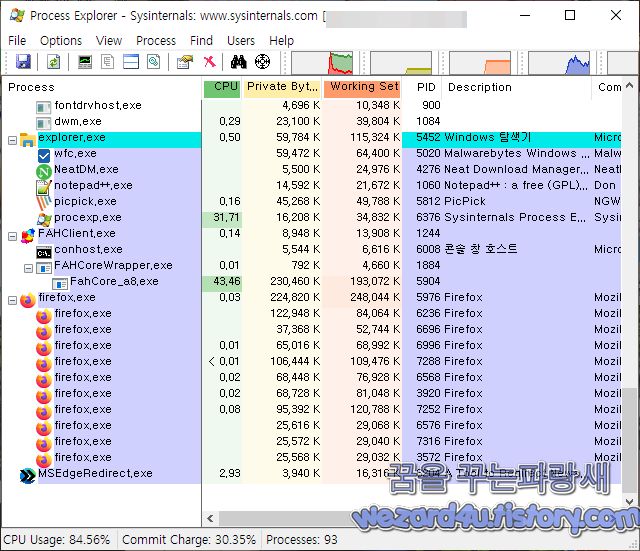Click the DLL/handle view toolbar icon
Image resolution: width=640 pixels, height=551 pixels.
click(153, 62)
